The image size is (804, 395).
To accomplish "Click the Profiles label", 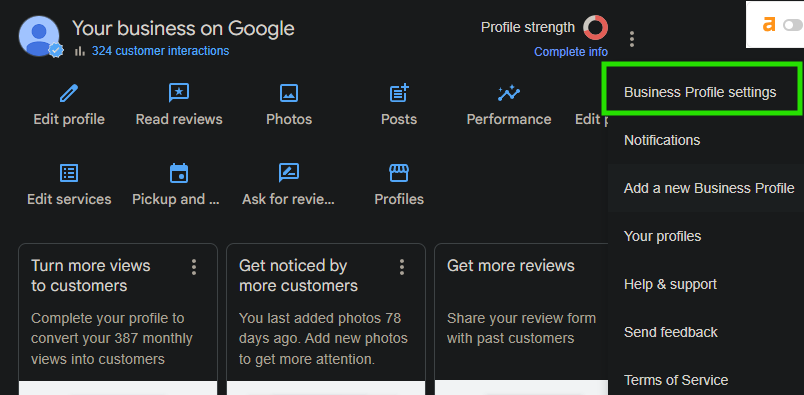I will pos(399,199).
